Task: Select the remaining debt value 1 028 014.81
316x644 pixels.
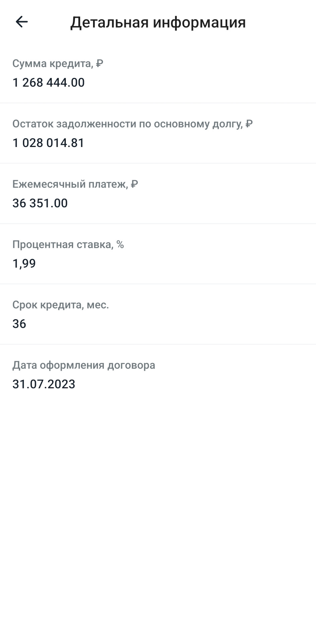Action: [48, 143]
